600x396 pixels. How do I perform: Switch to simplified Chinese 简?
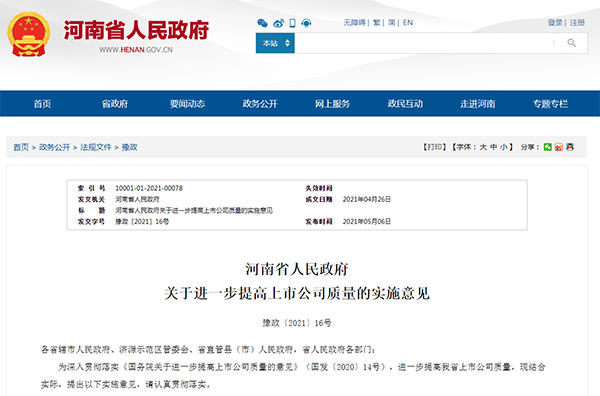point(392,23)
